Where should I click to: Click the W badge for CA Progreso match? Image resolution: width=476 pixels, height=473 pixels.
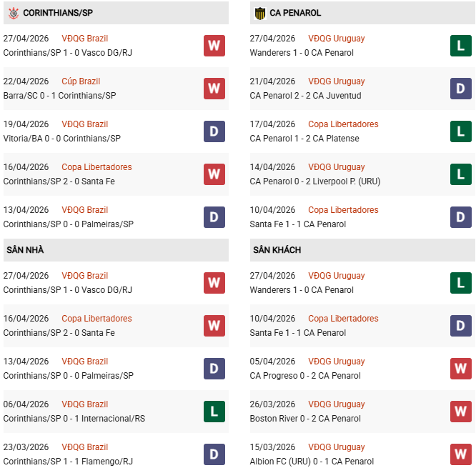point(461,369)
